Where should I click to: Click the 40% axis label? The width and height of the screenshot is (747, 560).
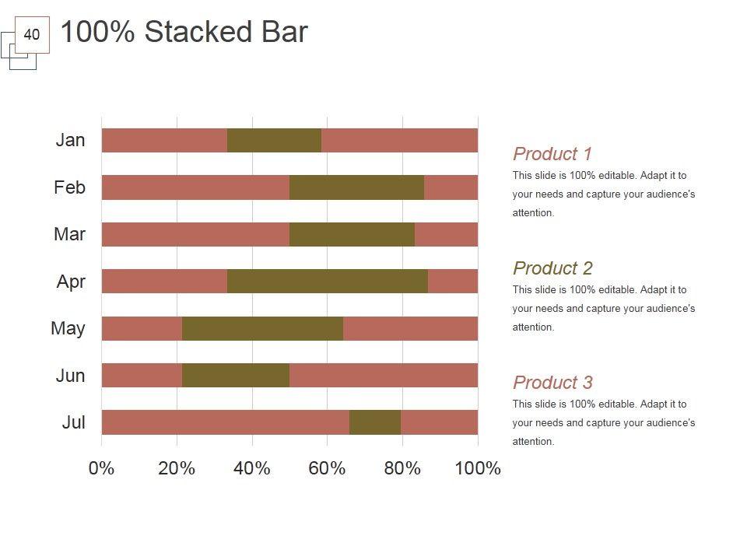[x=251, y=468]
